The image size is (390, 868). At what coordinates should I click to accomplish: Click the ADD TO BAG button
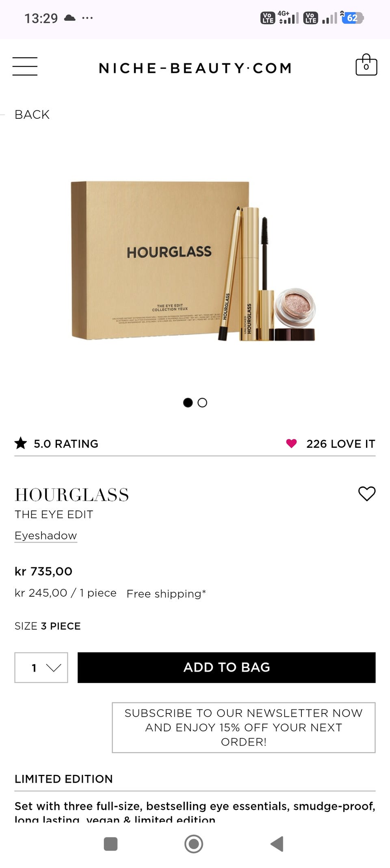click(226, 667)
